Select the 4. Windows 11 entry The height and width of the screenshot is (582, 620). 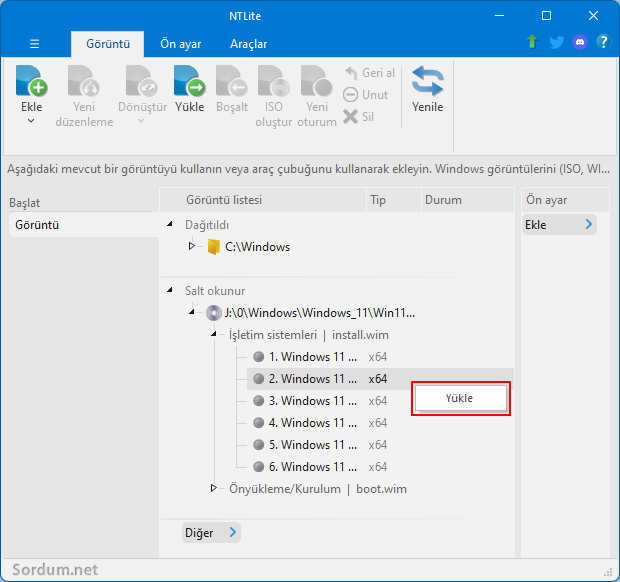313,423
